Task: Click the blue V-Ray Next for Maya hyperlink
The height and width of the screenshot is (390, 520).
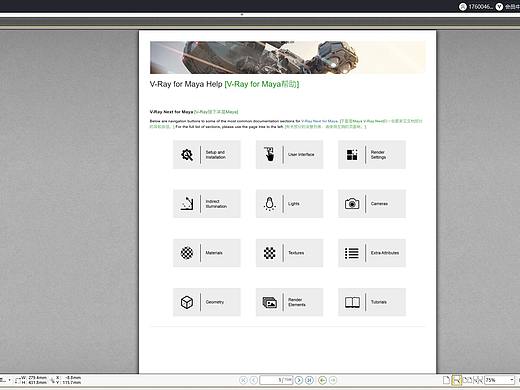Action: pos(320,121)
